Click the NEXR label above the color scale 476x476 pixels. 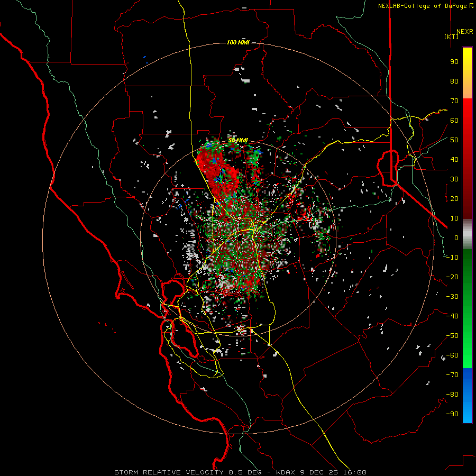465,32
